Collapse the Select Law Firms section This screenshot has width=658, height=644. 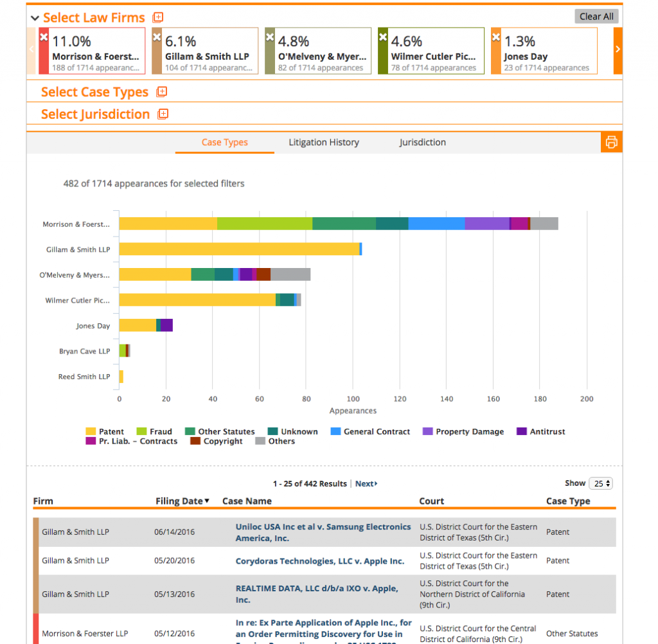tap(35, 18)
